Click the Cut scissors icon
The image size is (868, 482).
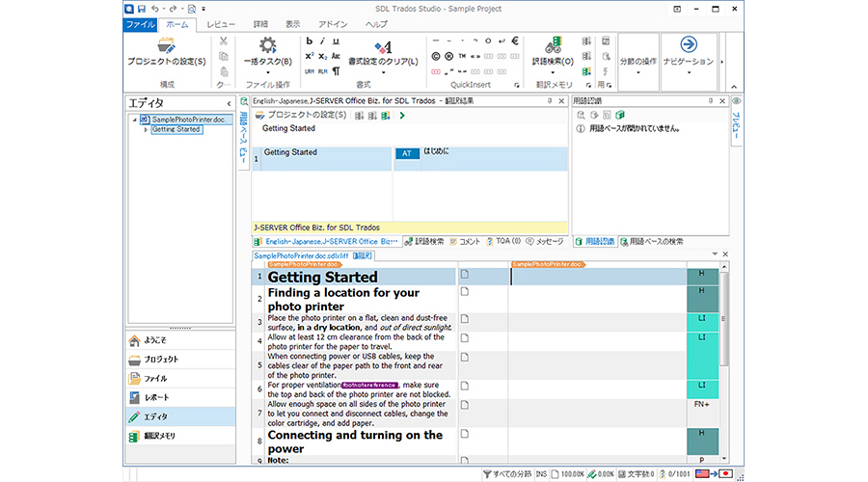tap(224, 40)
